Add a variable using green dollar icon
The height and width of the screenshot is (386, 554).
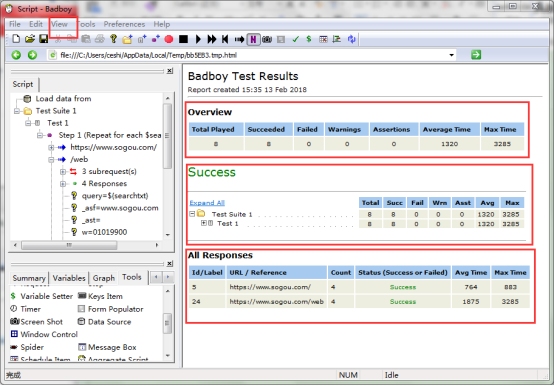pos(309,39)
